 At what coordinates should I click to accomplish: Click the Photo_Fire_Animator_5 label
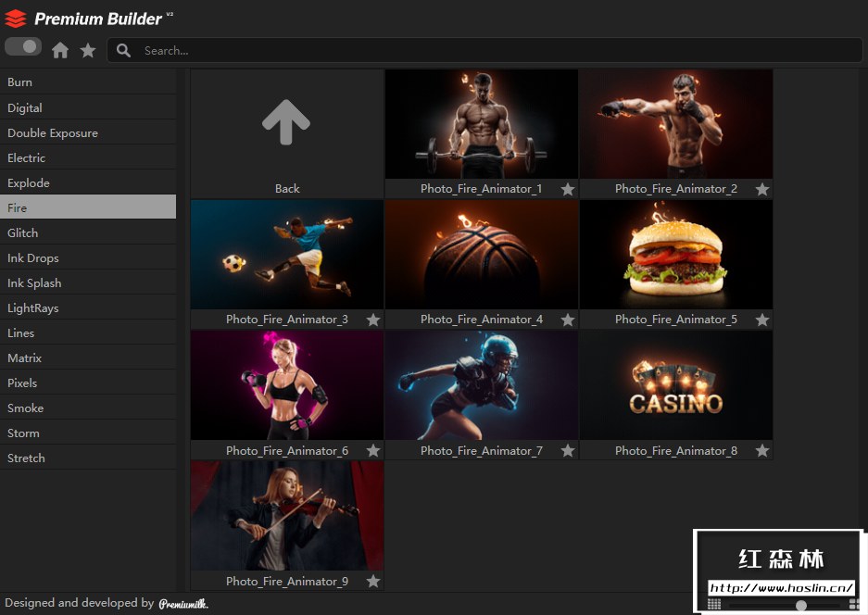click(676, 320)
